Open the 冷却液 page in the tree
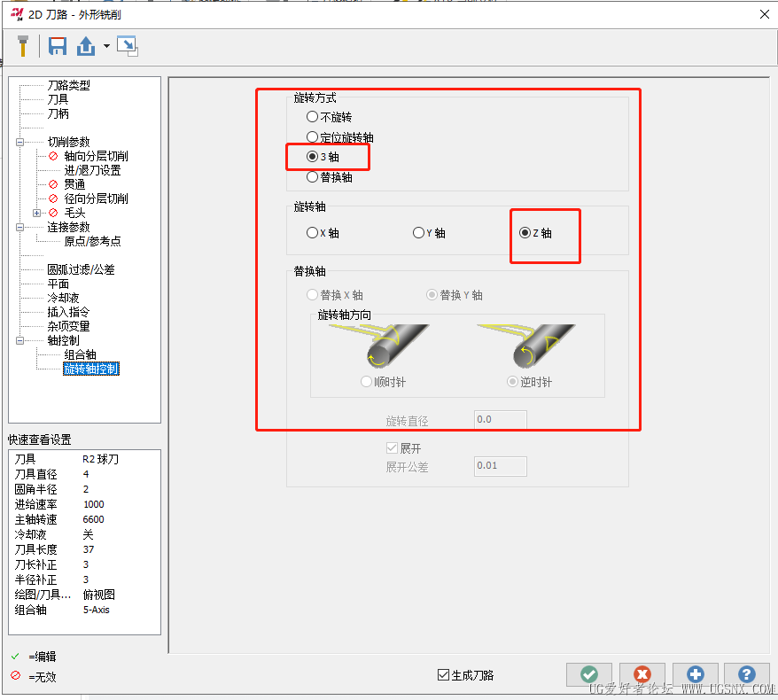Screen dimensions: 778x700 pos(63,298)
